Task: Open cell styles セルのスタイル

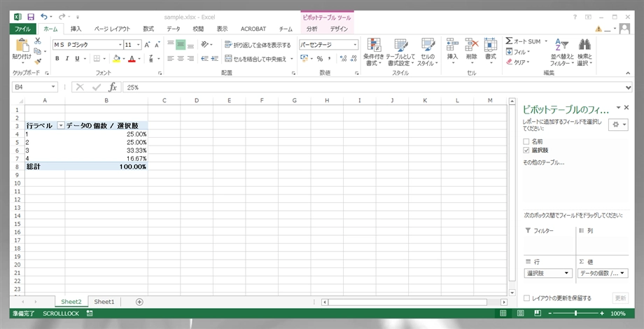Action: pos(428,52)
